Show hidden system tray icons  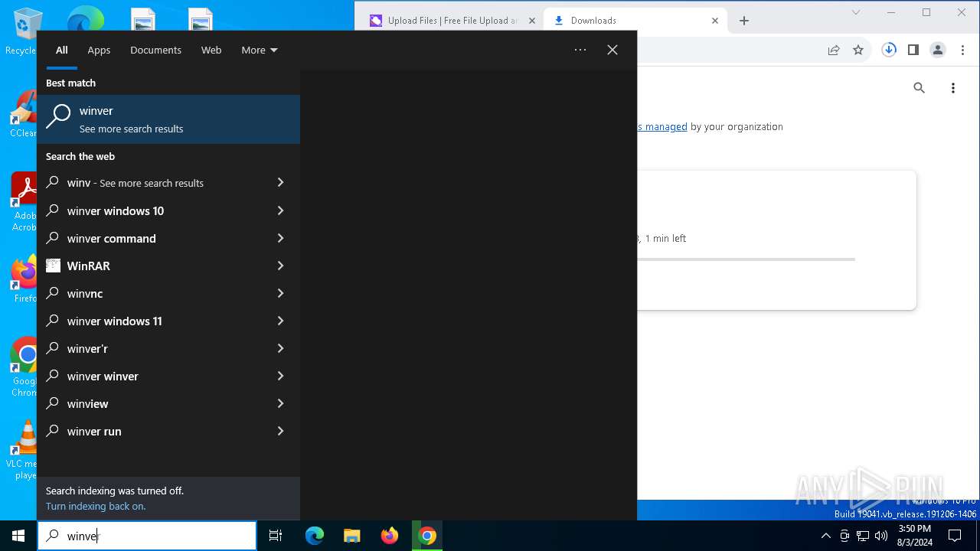pos(825,536)
